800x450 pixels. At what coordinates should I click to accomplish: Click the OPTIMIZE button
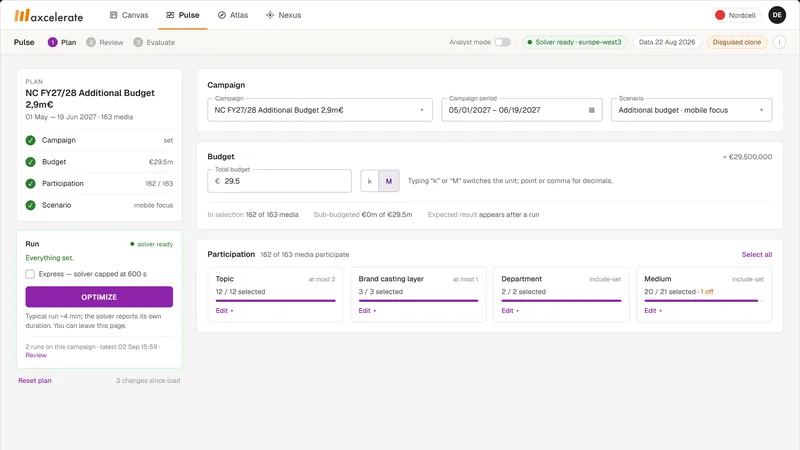coord(99,297)
